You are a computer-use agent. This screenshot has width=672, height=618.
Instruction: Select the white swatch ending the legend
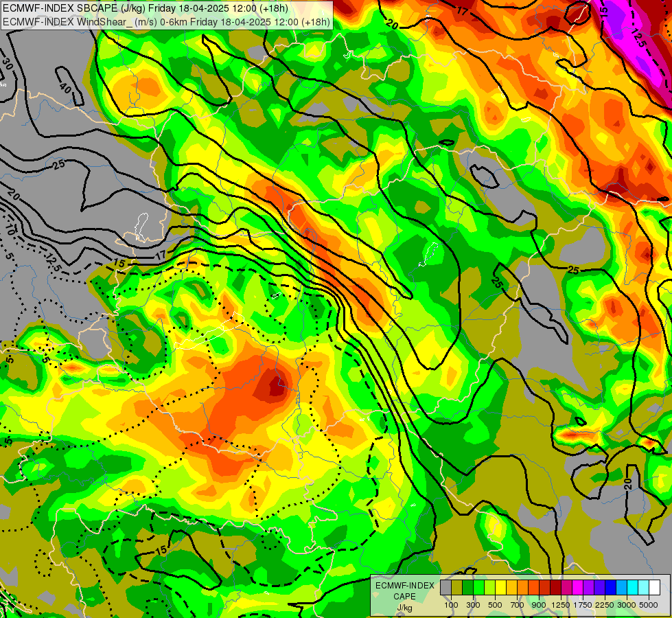coord(654,587)
